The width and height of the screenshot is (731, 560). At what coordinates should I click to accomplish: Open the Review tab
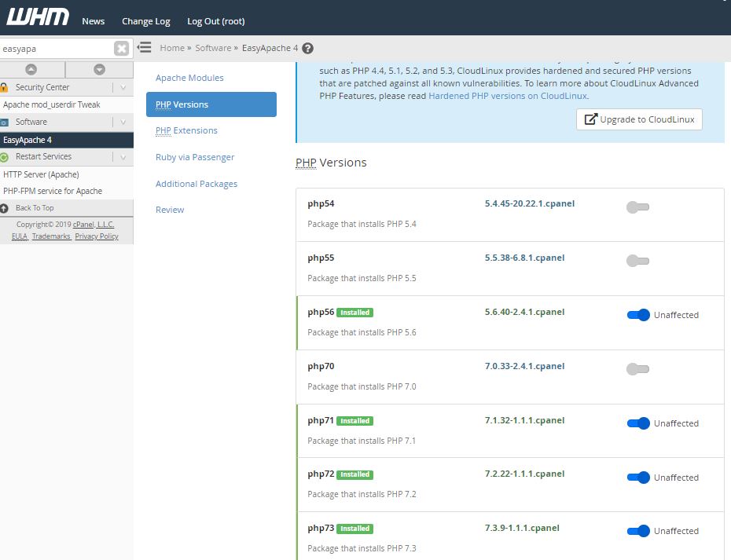pos(170,210)
